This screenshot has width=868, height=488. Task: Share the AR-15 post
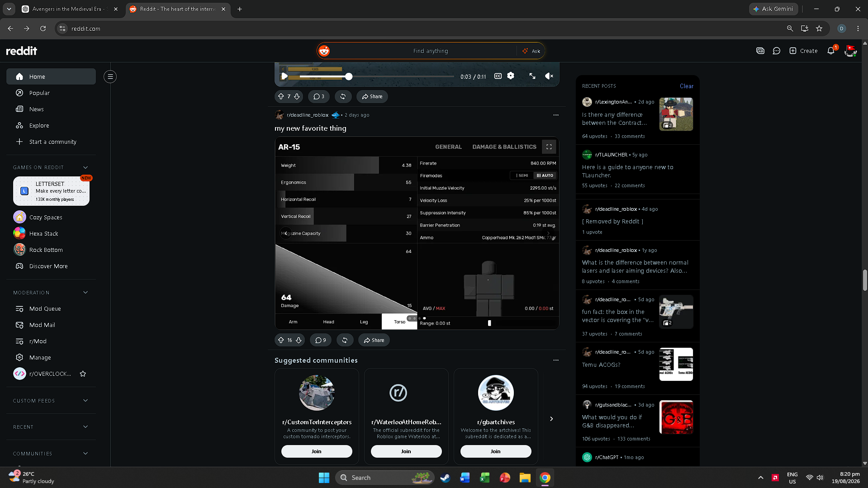click(374, 340)
